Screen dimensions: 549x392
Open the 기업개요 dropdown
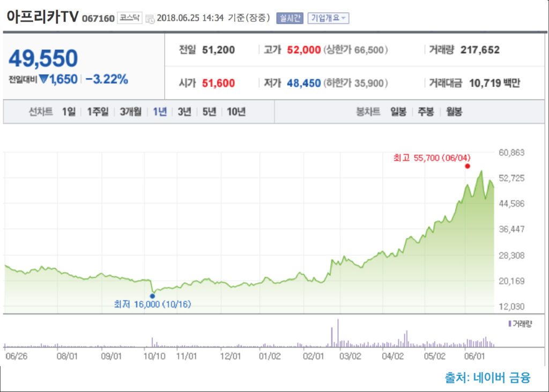tap(328, 18)
